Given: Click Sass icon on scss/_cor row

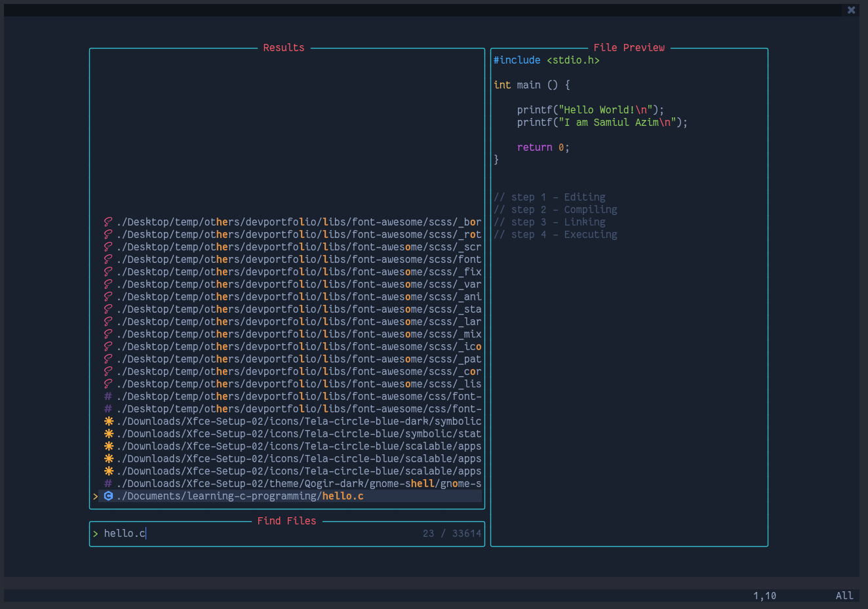Looking at the screenshot, I should click(x=108, y=372).
